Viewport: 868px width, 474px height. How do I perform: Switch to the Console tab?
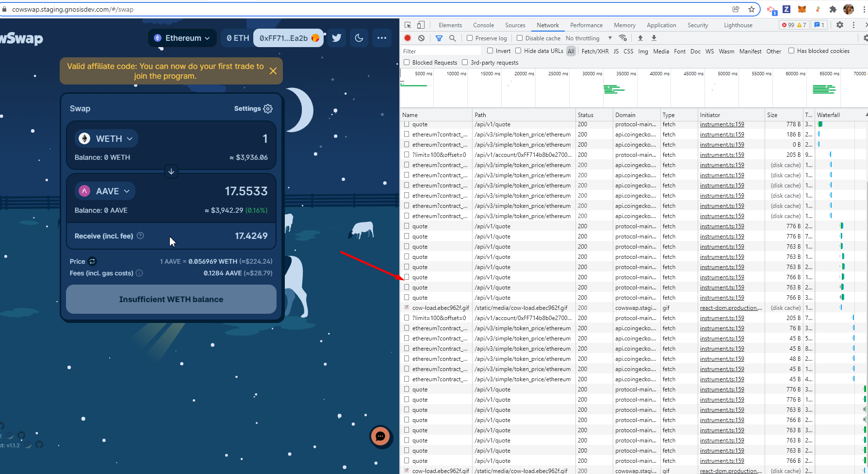point(484,25)
